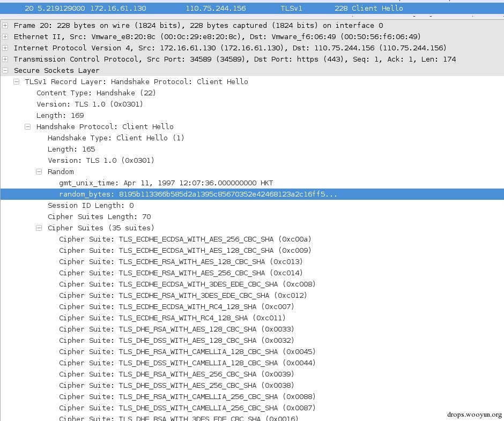
Task: Select the highlighted random_bytes field
Action: point(252,194)
